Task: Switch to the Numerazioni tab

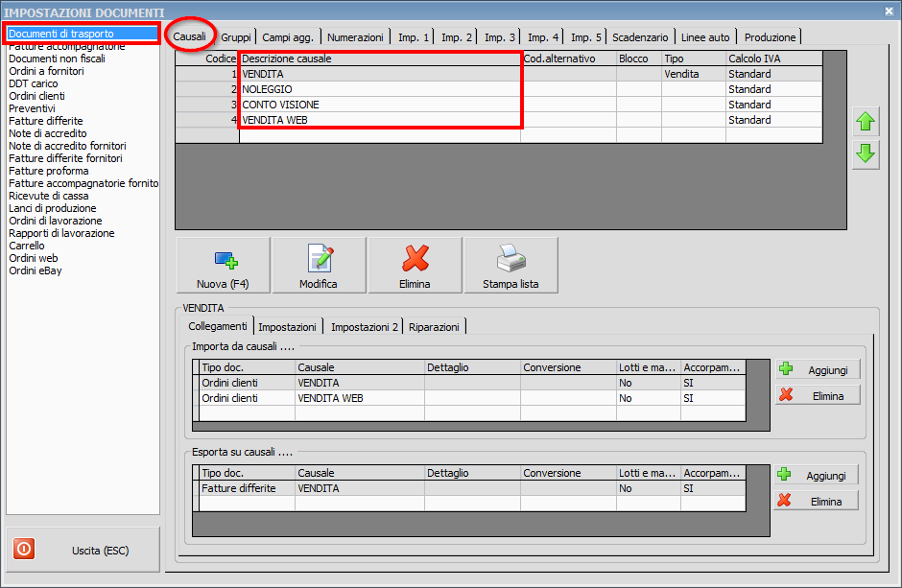Action: coord(355,37)
